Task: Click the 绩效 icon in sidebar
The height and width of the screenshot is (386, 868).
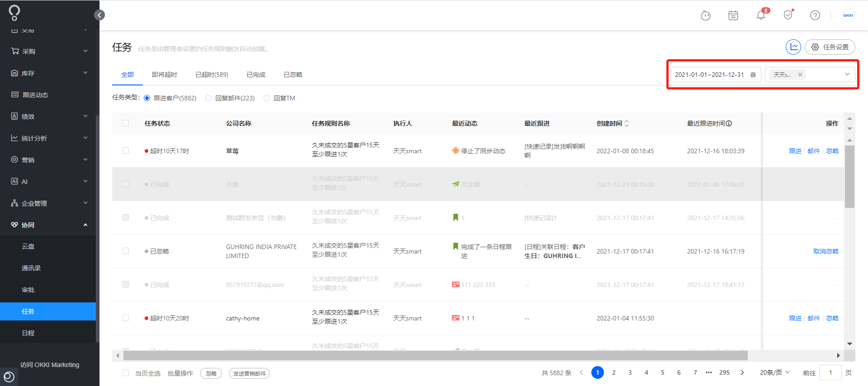Action: tap(14, 116)
